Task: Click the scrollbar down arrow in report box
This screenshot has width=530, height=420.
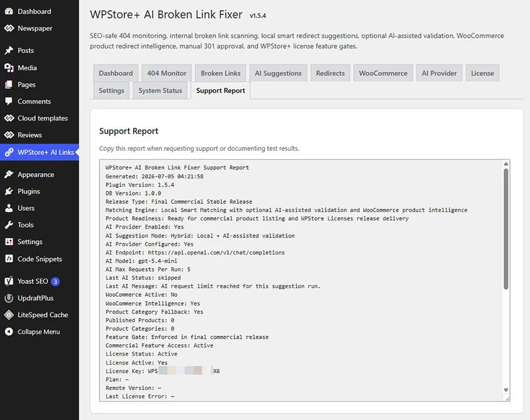Action: (506, 390)
